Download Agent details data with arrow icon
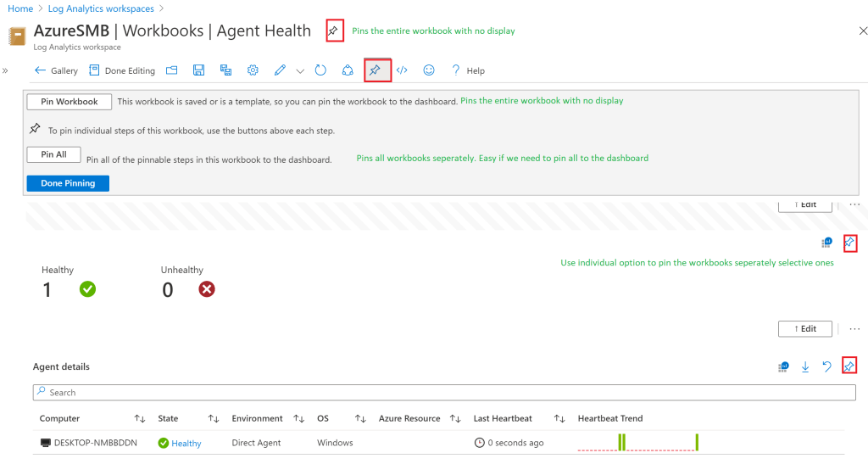 click(805, 366)
